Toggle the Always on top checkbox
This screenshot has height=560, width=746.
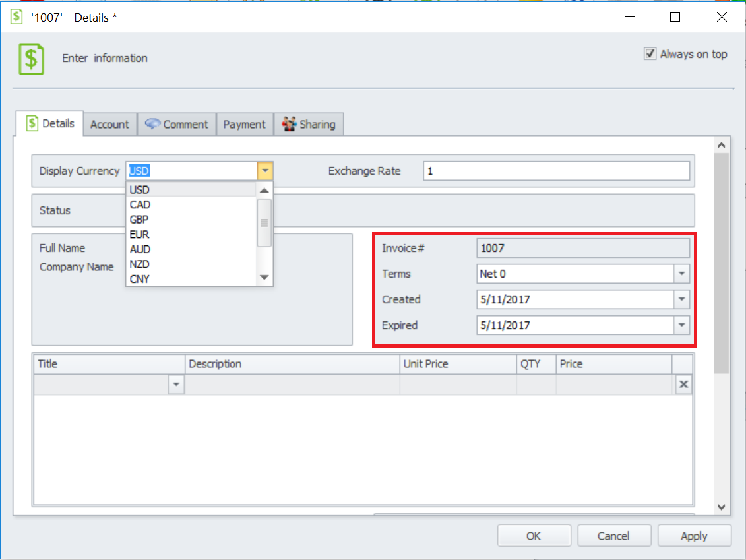point(650,54)
